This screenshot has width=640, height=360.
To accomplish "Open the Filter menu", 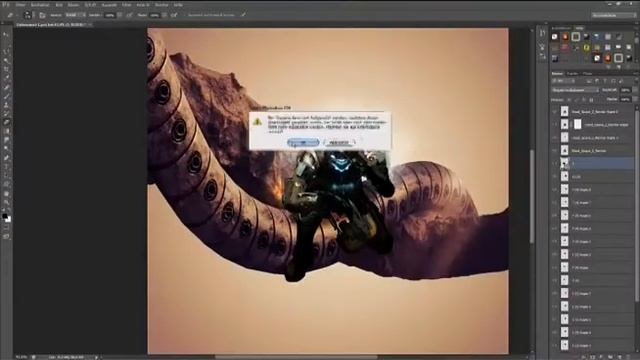I will pyautogui.click(x=127, y=5).
